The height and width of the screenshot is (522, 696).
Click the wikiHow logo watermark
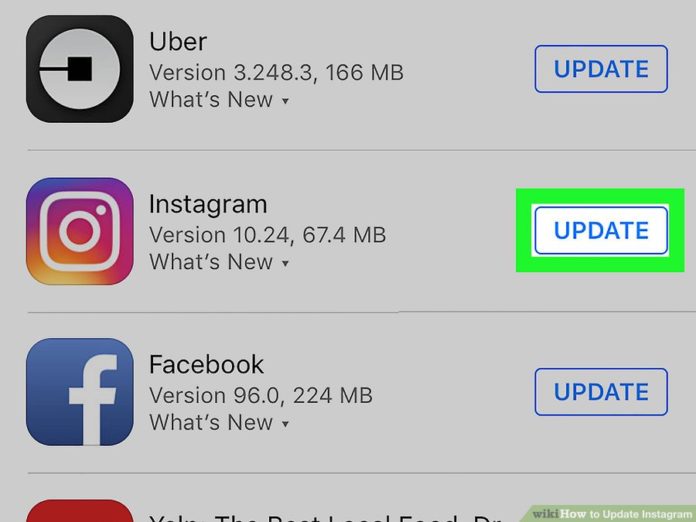545,514
